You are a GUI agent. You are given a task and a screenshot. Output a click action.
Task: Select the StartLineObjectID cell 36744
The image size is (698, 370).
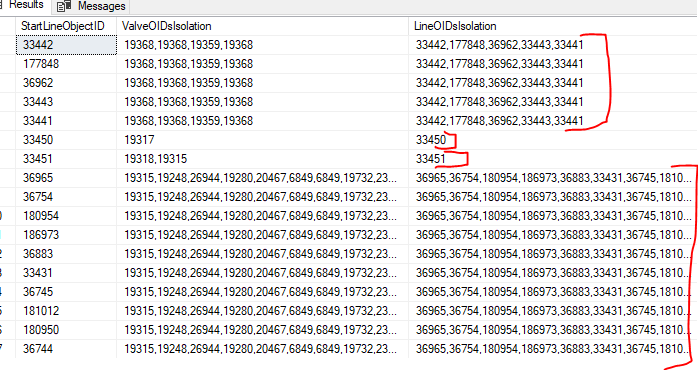(66, 349)
